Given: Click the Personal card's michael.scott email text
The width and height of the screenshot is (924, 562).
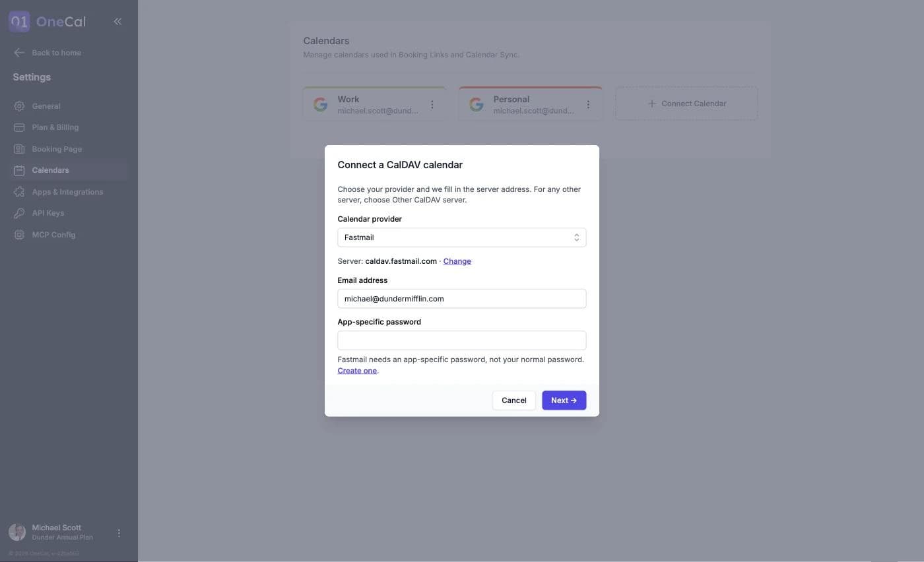Looking at the screenshot, I should click(533, 111).
